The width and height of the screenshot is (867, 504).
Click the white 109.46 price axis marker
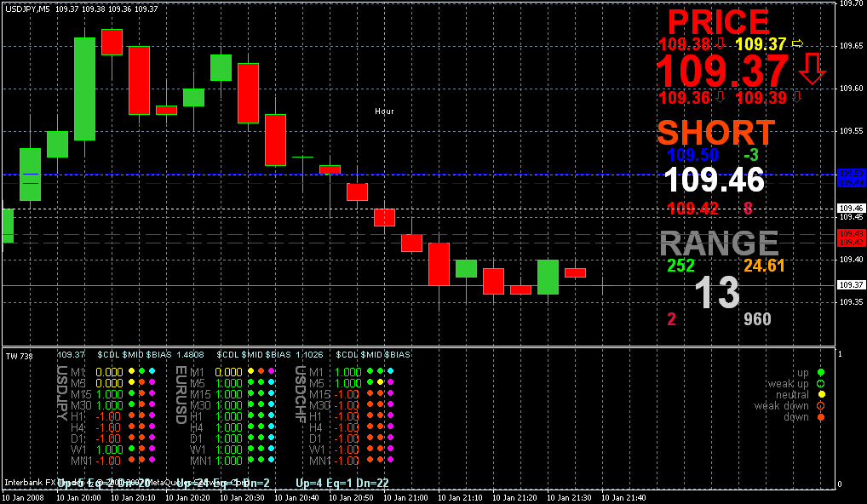[x=852, y=209]
